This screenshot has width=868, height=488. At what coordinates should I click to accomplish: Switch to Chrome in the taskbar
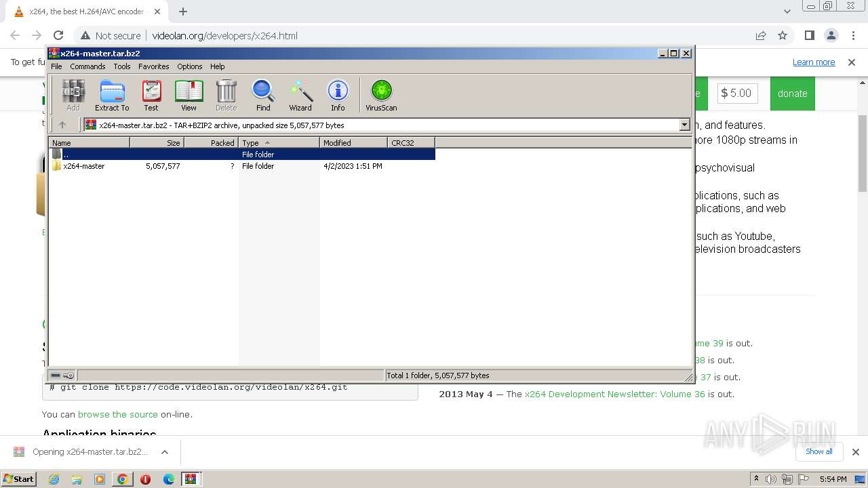tap(123, 479)
